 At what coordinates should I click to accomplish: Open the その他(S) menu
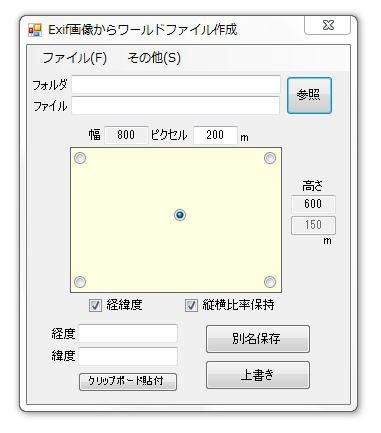click(154, 58)
